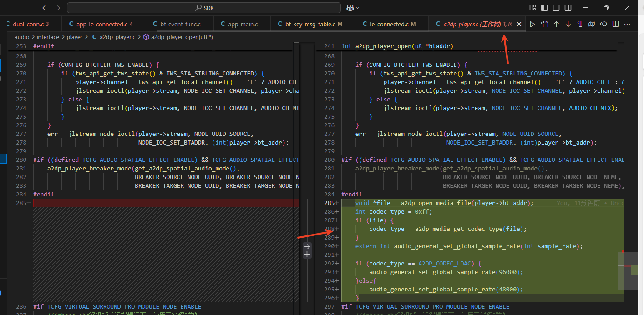Toggle the primary side bar
The width and height of the screenshot is (644, 315).
pos(544,8)
